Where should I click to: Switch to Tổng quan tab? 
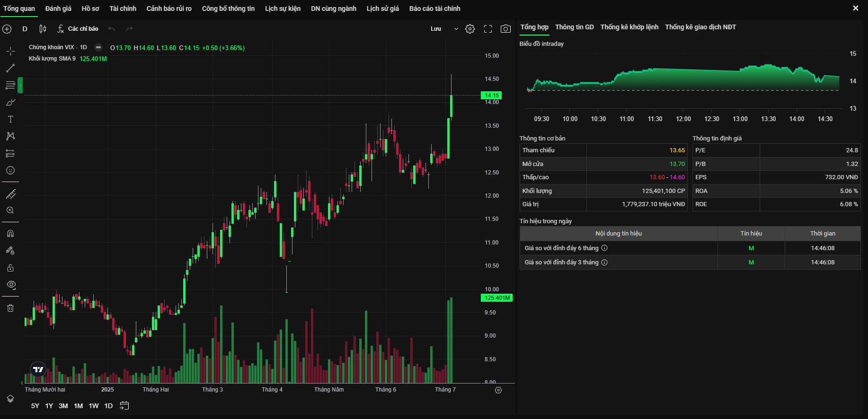[x=19, y=9]
